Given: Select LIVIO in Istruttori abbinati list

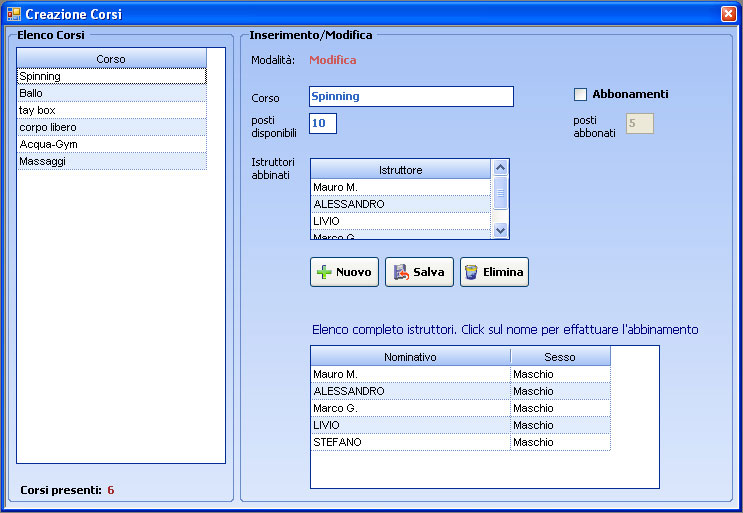Looking at the screenshot, I should (x=400, y=221).
